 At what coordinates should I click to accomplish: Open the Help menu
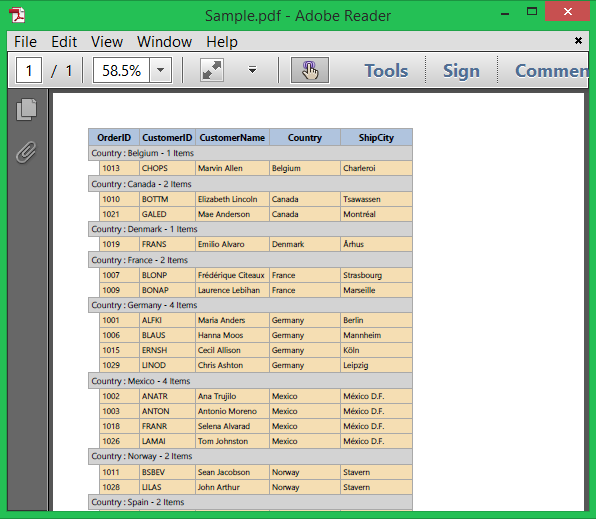point(222,42)
